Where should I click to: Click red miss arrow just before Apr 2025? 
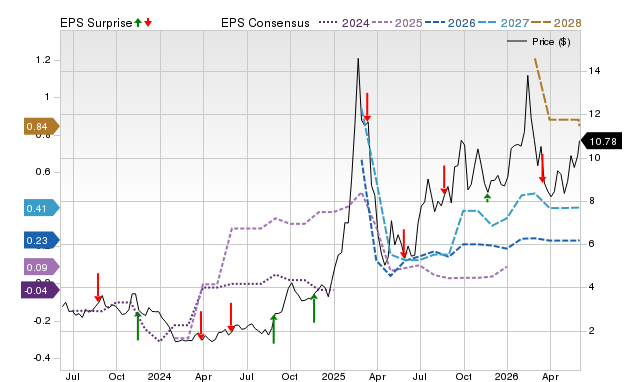tap(367, 107)
